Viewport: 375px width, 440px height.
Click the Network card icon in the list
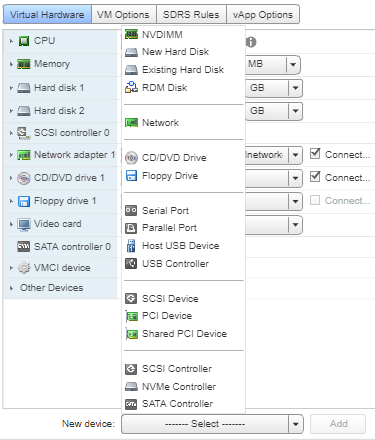click(131, 123)
